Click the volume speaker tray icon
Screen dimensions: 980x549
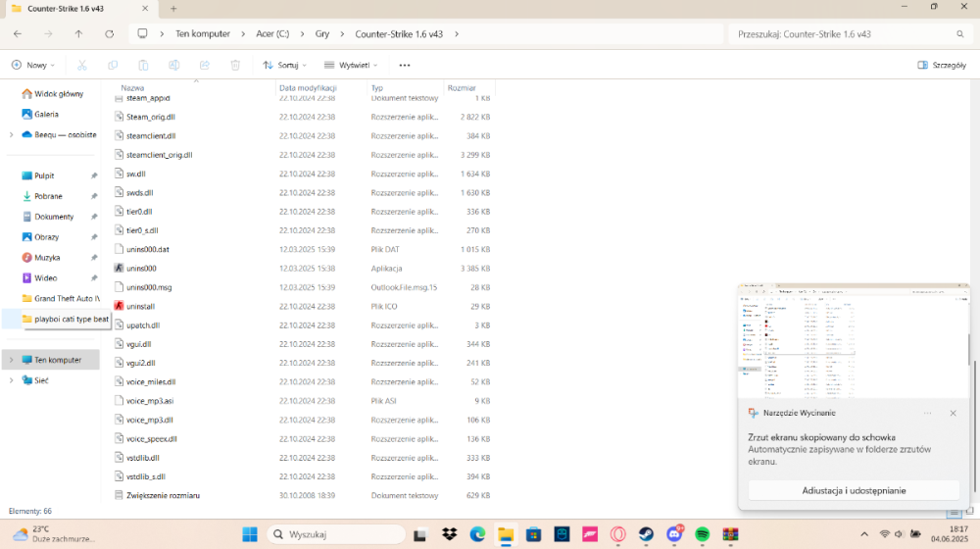tap(899, 534)
